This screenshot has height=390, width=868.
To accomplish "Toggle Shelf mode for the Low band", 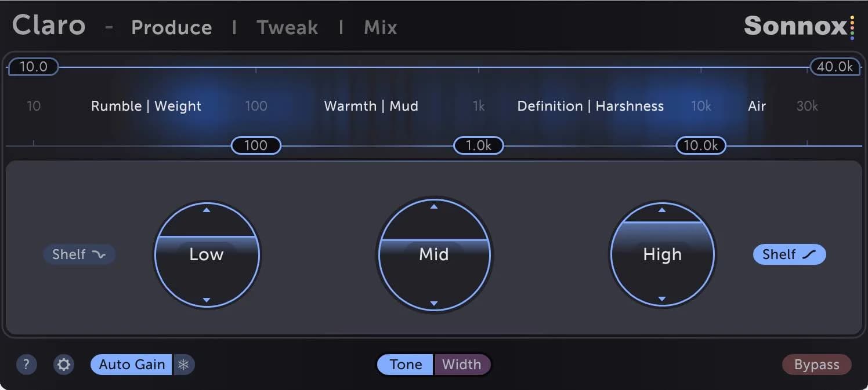I will pos(79,254).
